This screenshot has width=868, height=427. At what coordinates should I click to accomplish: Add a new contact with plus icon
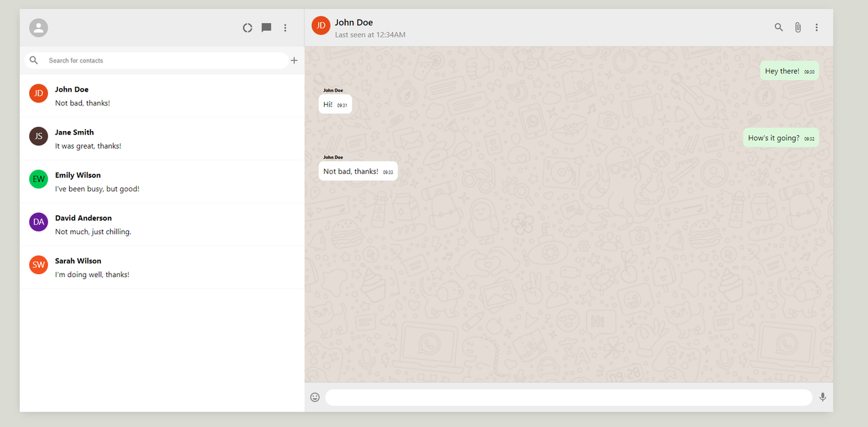294,60
